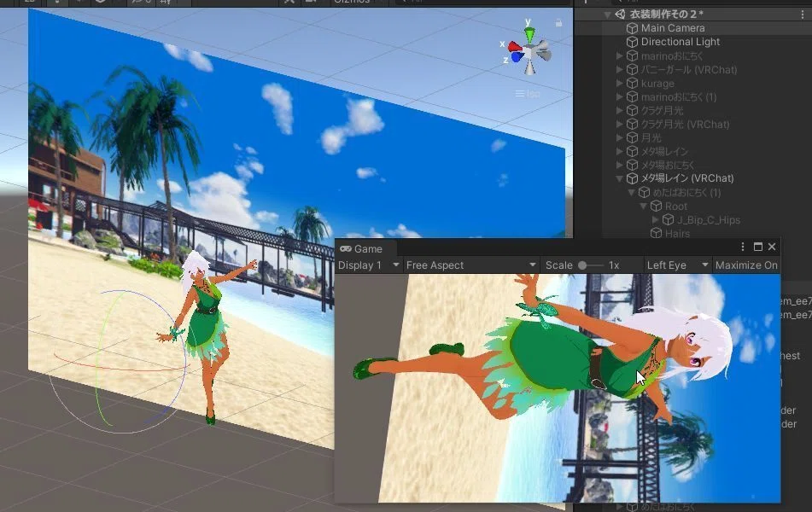This screenshot has width=812, height=512.
Task: Click the Main Camera cube icon
Action: click(632, 28)
